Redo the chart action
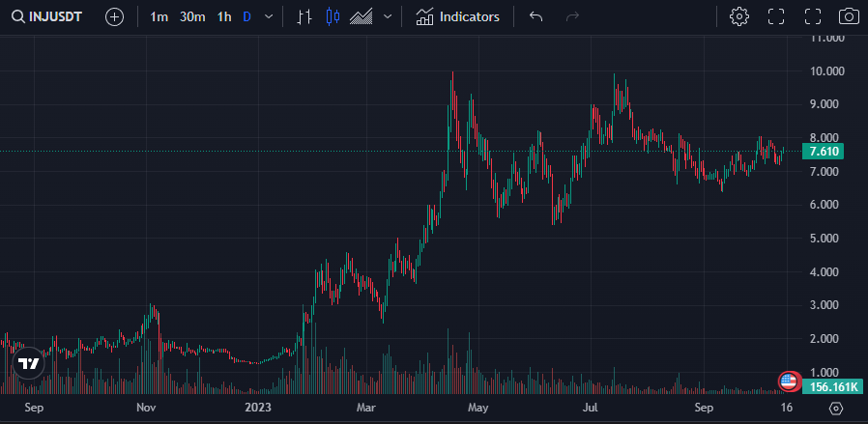This screenshot has height=424, width=868. point(572,17)
